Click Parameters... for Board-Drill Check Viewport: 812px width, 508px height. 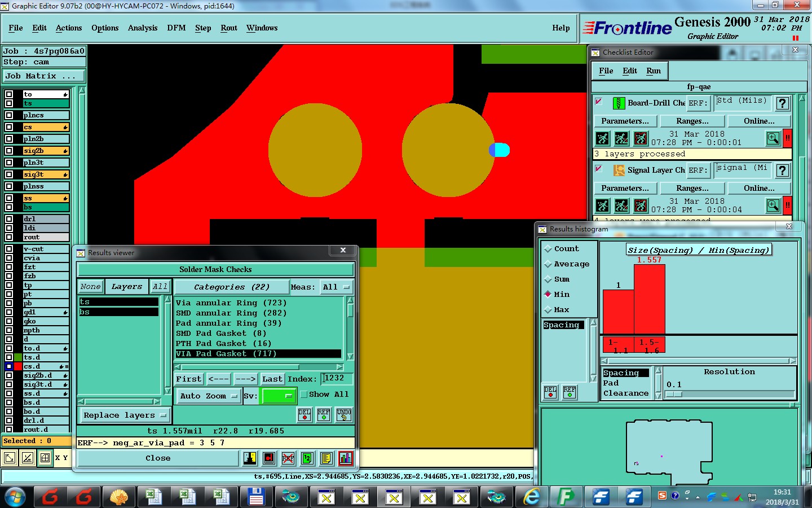625,121
